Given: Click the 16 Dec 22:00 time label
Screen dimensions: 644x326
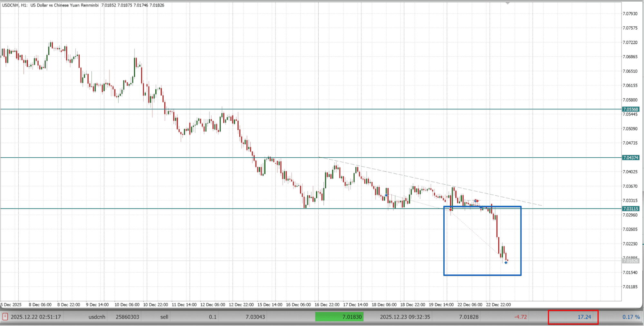Looking at the screenshot, I should [327, 305].
